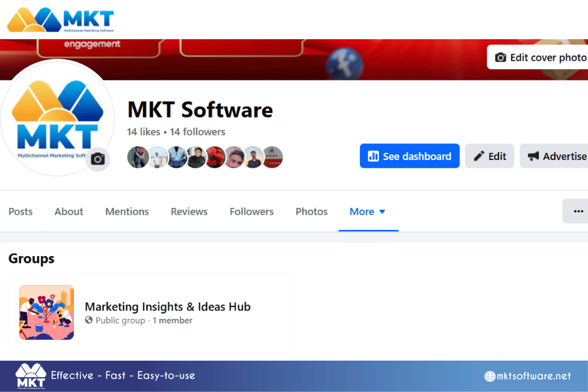Open the Followers tab
Image resolution: width=588 pixels, height=392 pixels.
(x=252, y=212)
